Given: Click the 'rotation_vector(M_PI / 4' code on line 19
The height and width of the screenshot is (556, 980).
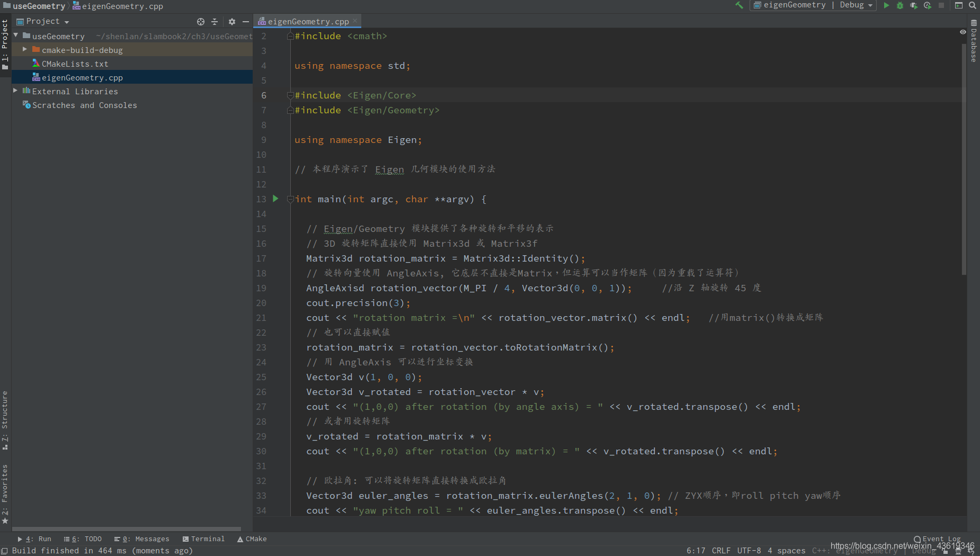Looking at the screenshot, I should pyautogui.click(x=440, y=288).
